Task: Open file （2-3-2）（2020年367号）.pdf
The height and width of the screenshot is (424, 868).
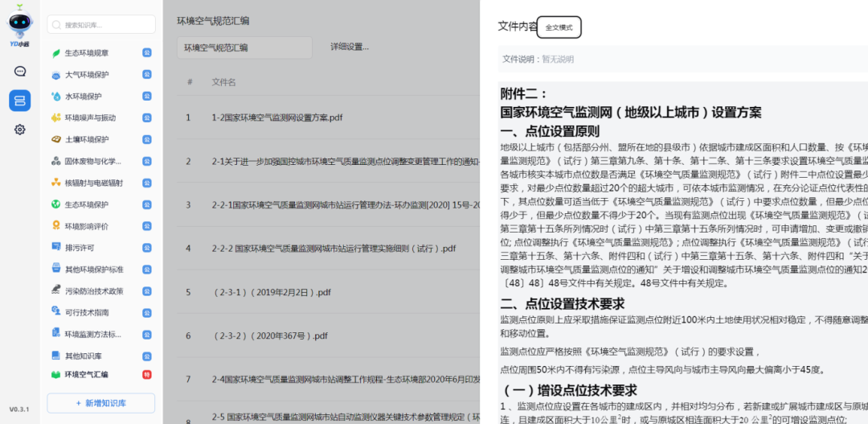Action: 270,335
